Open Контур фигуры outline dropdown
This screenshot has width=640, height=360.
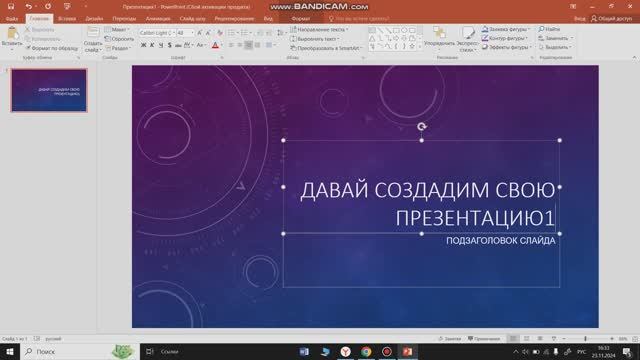pyautogui.click(x=504, y=38)
